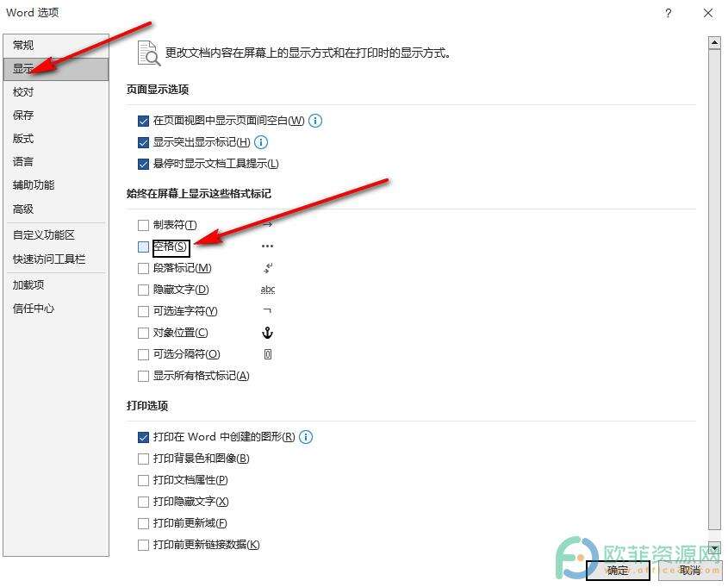728x587 pixels.
Task: Click the tab arrow symbol next to 制表符
Action: [x=267, y=225]
